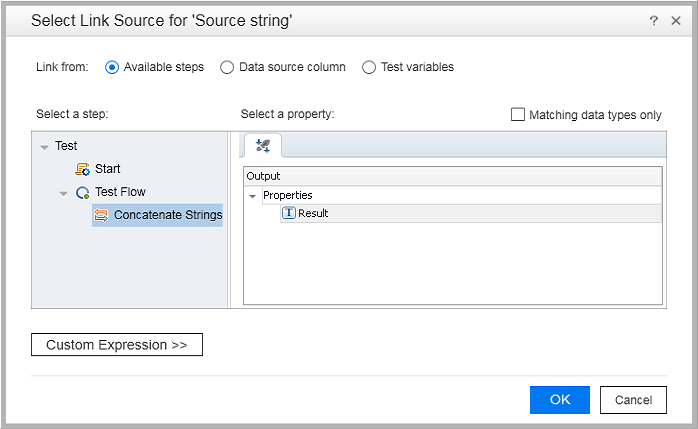Select the Result output property

coord(313,213)
